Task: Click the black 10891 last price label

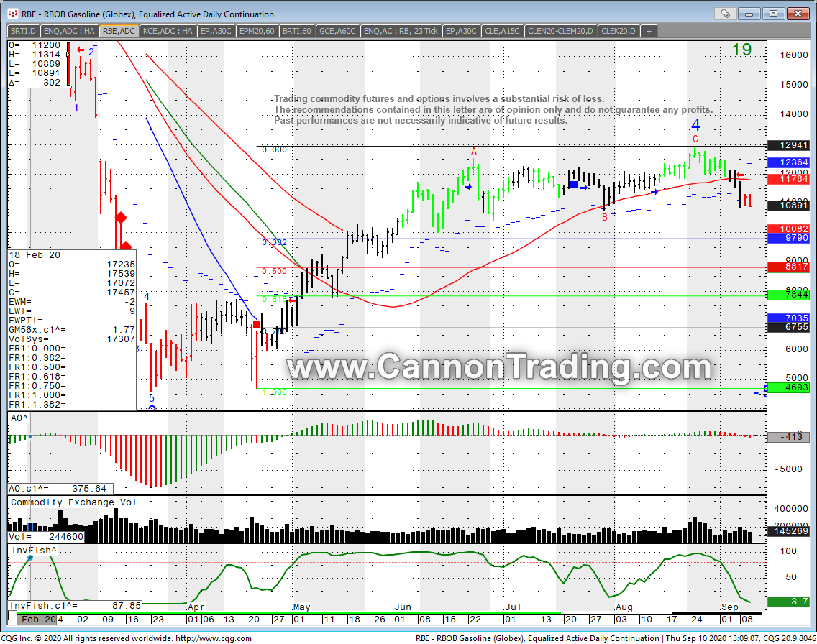Action: (788, 205)
